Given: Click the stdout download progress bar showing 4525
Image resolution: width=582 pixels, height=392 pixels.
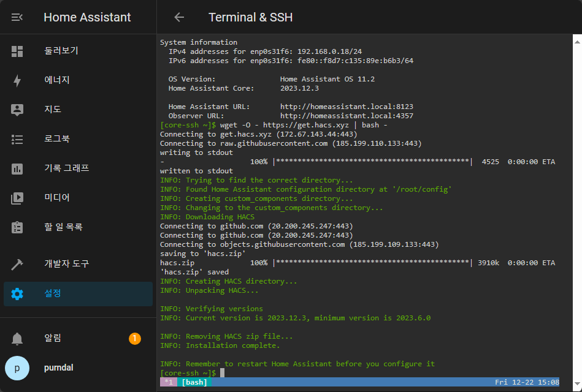Looking at the screenshot, I should click(373, 162).
